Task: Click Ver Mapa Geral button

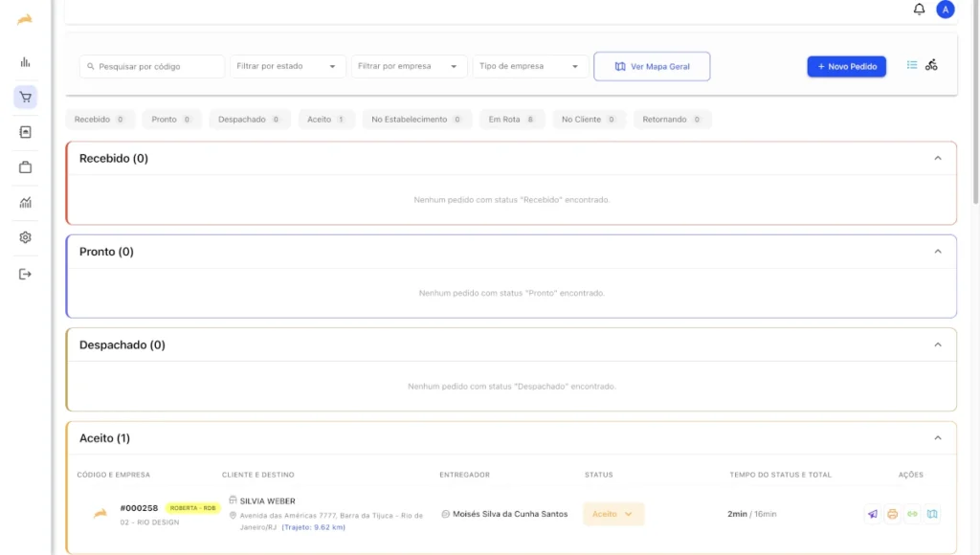Action: point(652,66)
